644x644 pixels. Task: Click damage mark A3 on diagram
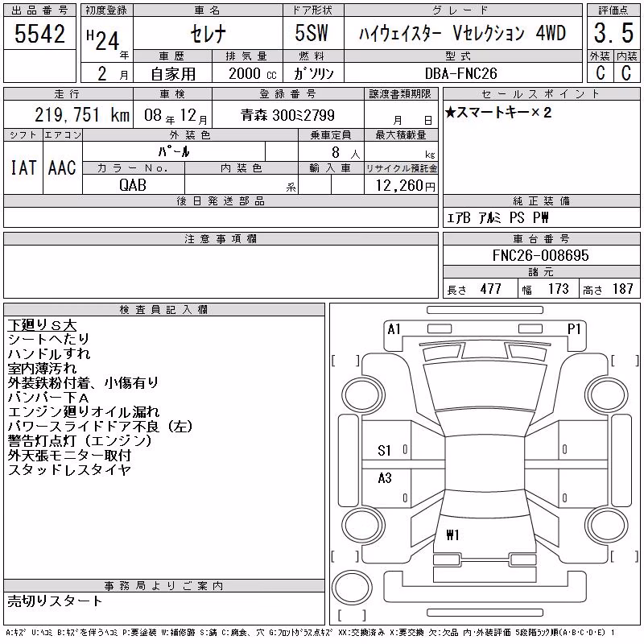385,477
